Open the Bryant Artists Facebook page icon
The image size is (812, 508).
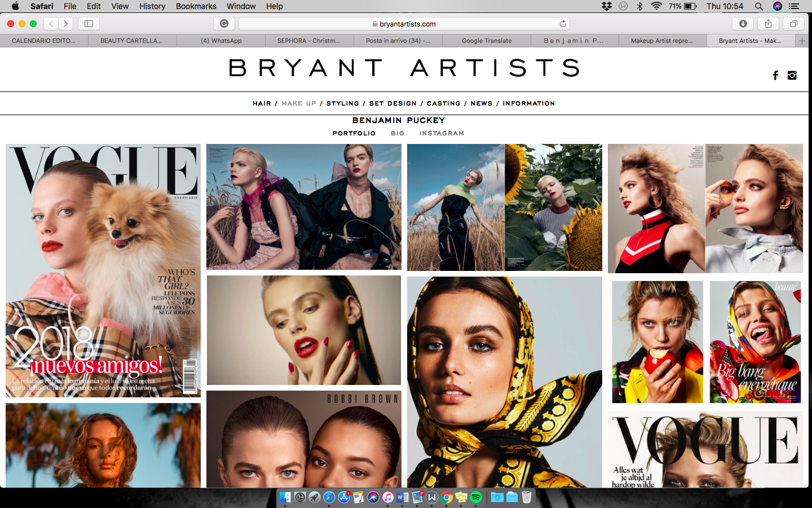pos(775,75)
